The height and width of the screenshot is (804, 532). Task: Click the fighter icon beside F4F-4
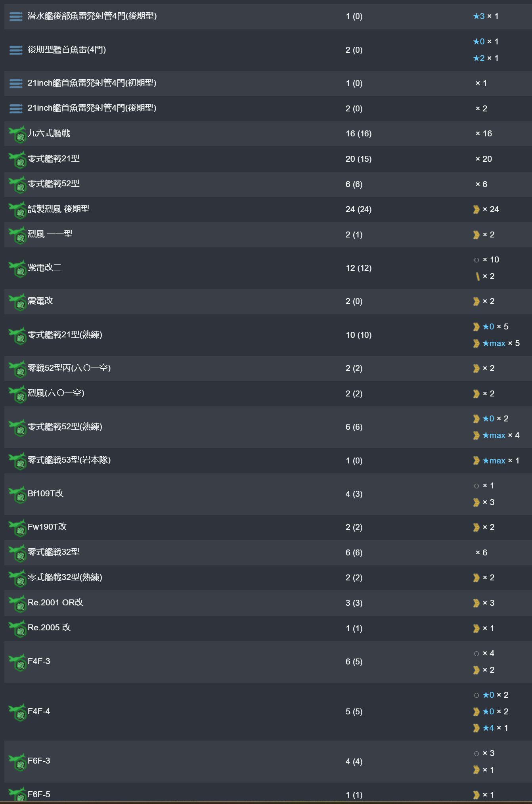17,712
